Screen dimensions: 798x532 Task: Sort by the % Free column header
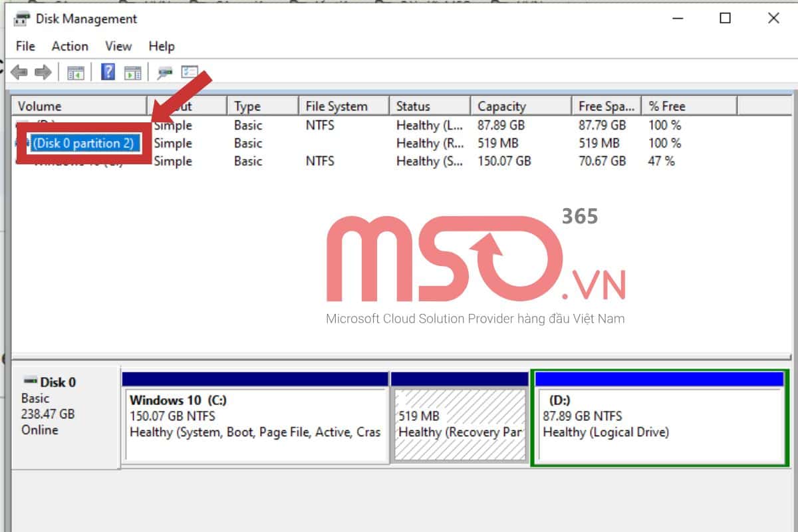click(690, 106)
